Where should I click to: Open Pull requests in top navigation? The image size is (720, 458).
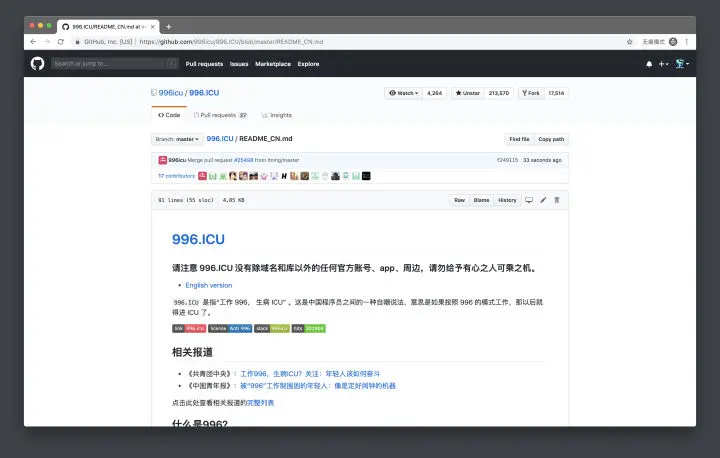pos(204,64)
